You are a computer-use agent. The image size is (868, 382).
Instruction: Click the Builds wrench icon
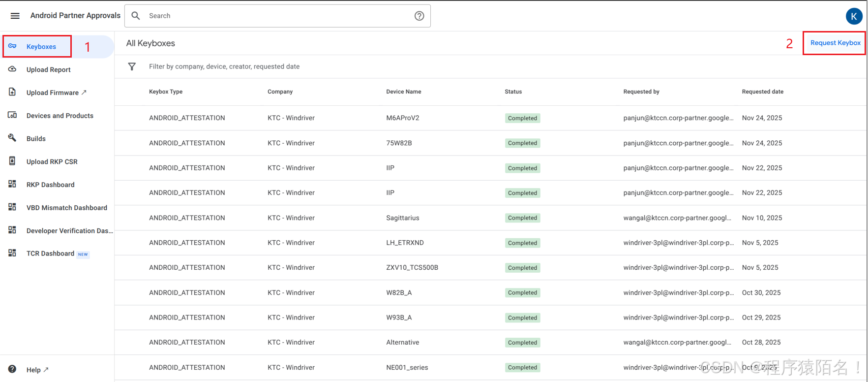pyautogui.click(x=12, y=138)
